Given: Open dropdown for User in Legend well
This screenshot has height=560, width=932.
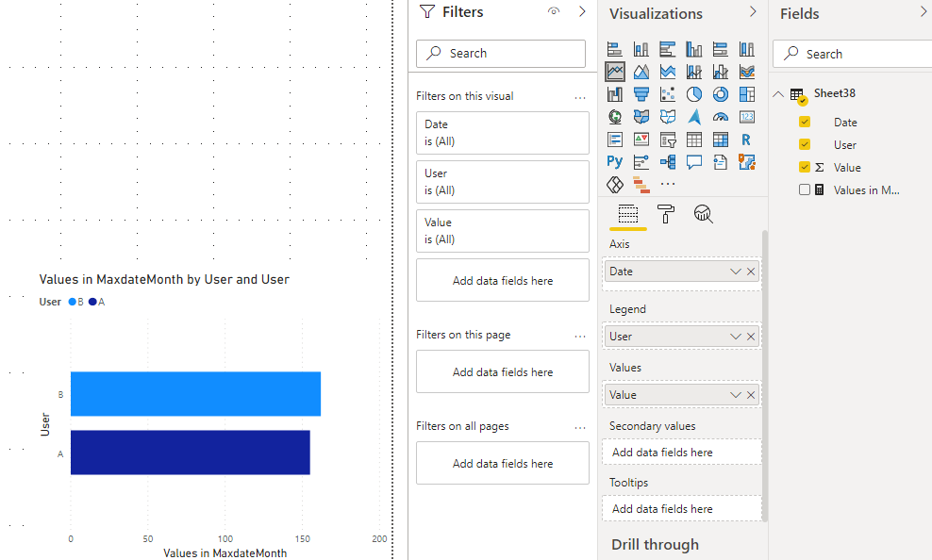Looking at the screenshot, I should point(735,337).
